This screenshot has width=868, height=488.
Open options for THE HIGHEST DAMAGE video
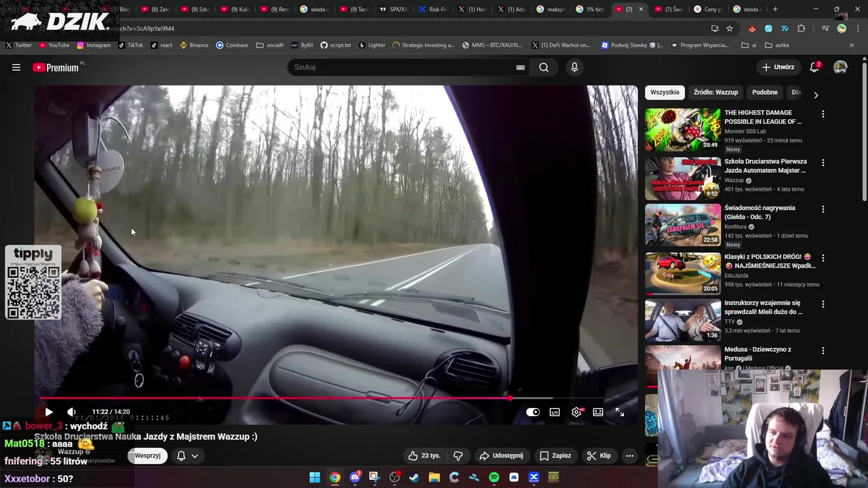(x=823, y=115)
